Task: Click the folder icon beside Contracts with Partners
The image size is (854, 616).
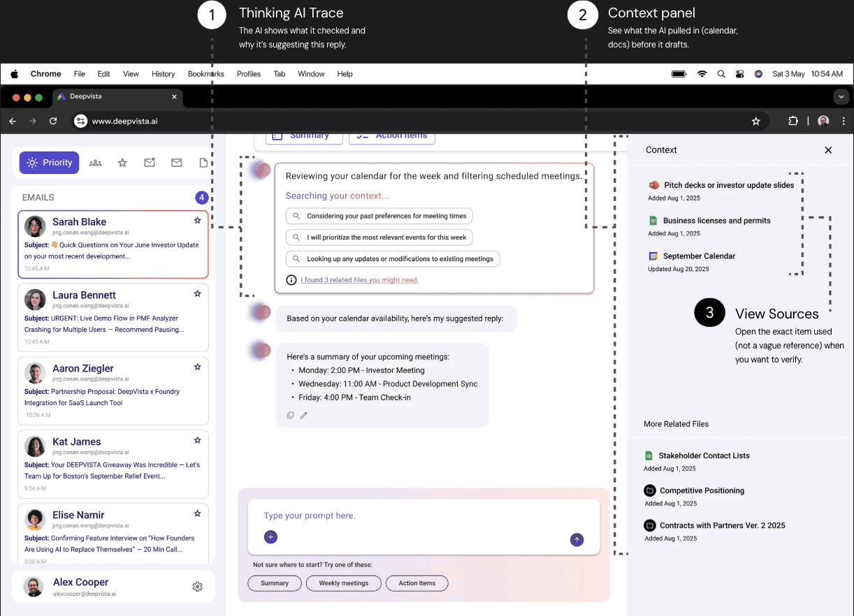Action: 649,525
